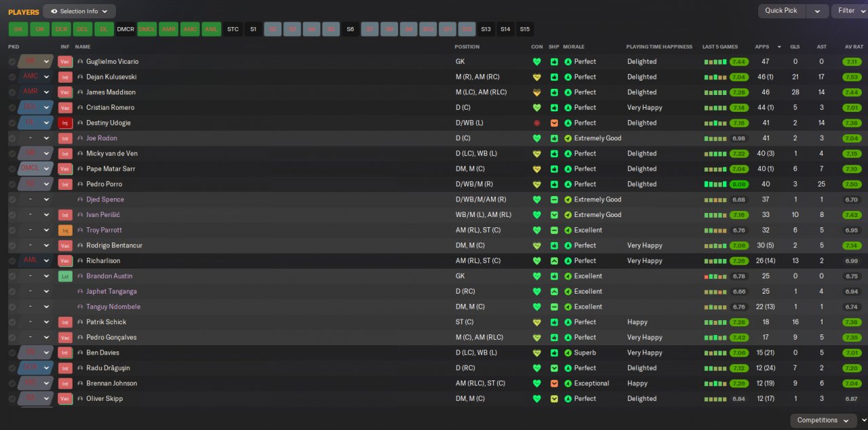Sort by the APPS column header
This screenshot has width=868, height=430.
762,47
